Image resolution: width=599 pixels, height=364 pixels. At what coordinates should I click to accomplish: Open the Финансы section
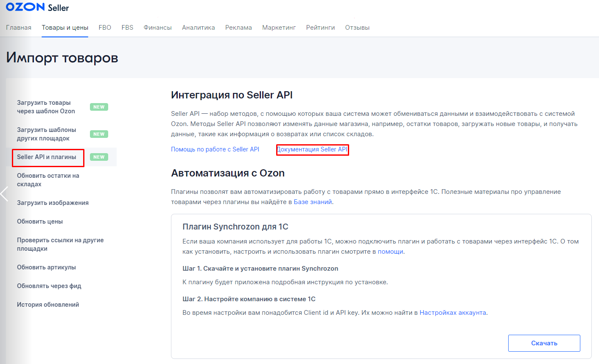[x=157, y=28]
